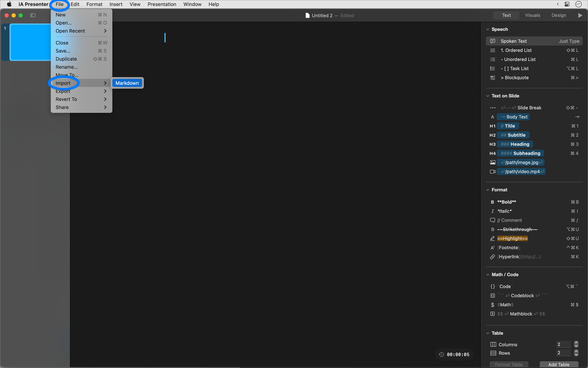Click the Math dollar icon
The image size is (588, 368).
[x=492, y=305]
